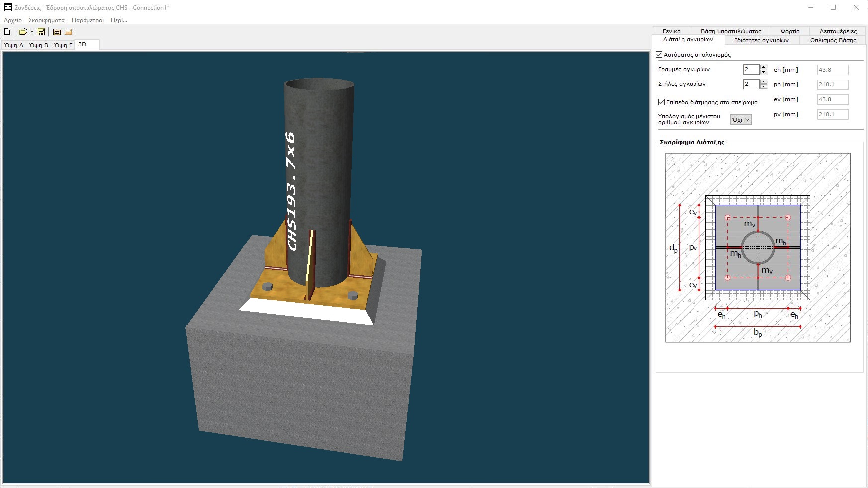Screen dimensions: 868x488
Task: Save the connection with the floppy icon
Action: point(41,32)
